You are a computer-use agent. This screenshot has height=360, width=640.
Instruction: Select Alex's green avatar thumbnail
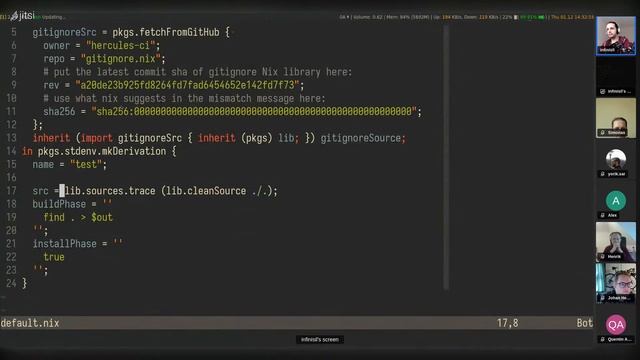(x=616, y=200)
